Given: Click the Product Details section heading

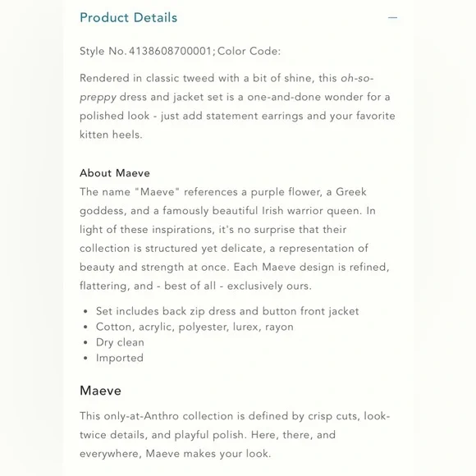Looking at the screenshot, I should [x=128, y=17].
